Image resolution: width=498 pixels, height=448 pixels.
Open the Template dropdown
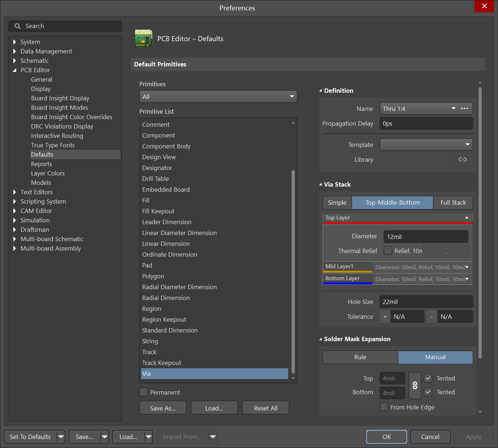[x=426, y=145]
